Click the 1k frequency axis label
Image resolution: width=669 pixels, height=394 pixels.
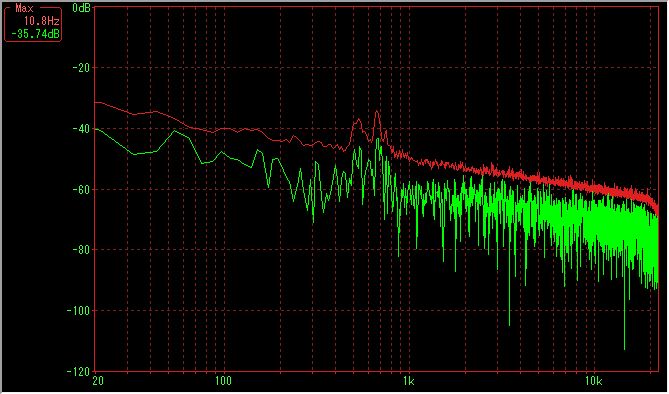click(x=408, y=381)
